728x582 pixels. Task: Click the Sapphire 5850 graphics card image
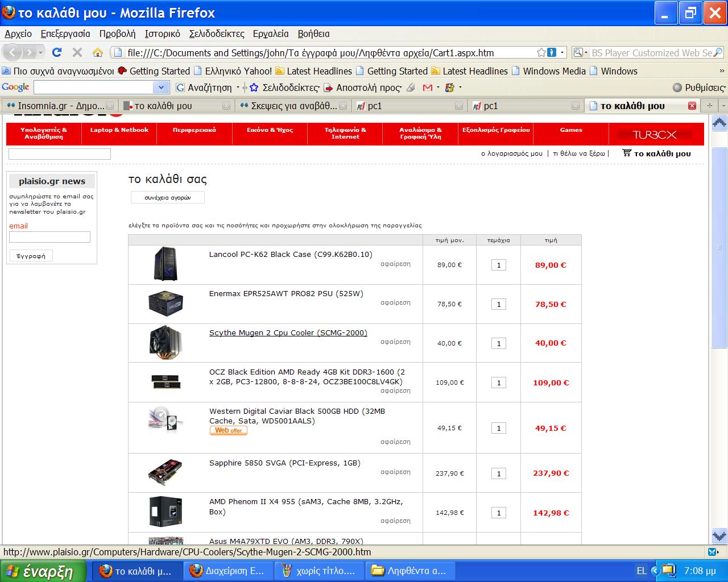[166, 472]
